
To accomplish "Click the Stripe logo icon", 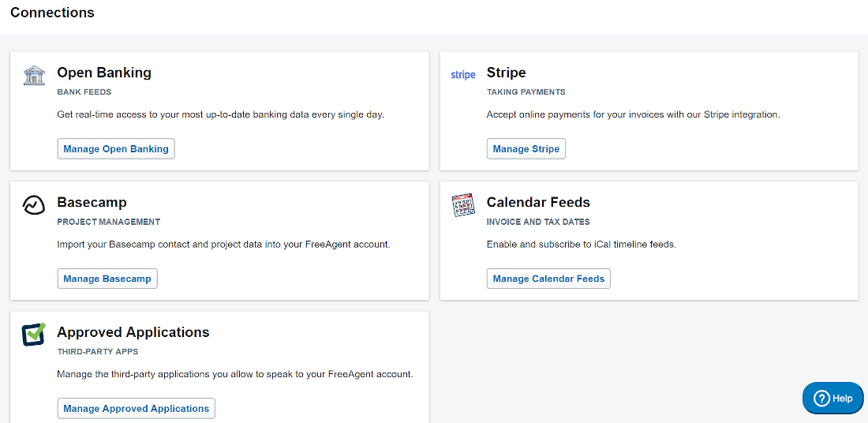I will click(463, 75).
